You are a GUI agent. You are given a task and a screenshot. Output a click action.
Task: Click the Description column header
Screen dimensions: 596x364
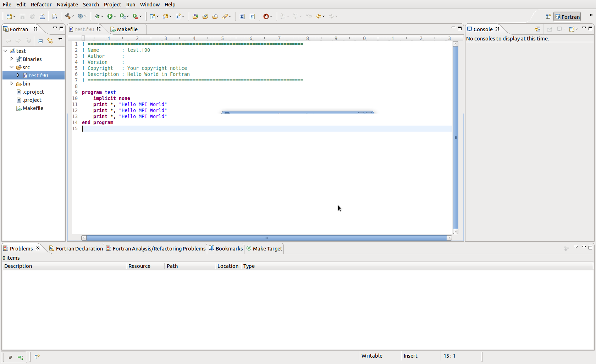[18, 266]
